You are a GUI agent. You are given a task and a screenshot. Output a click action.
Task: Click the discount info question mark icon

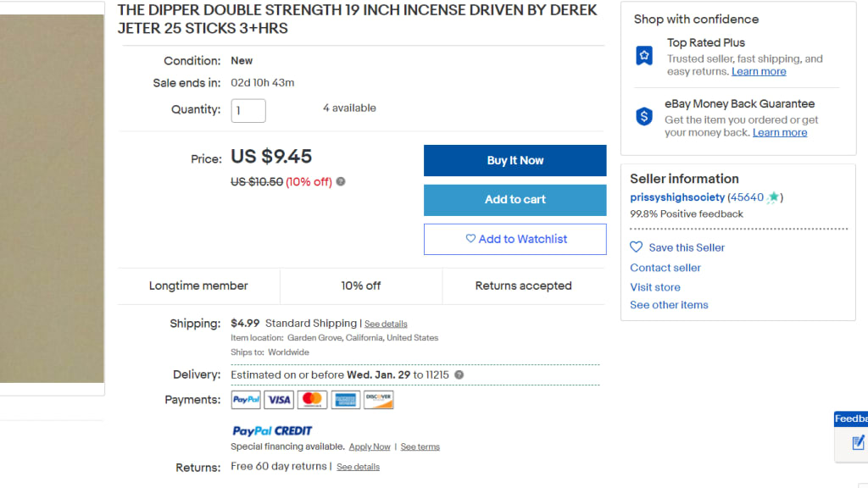(341, 181)
